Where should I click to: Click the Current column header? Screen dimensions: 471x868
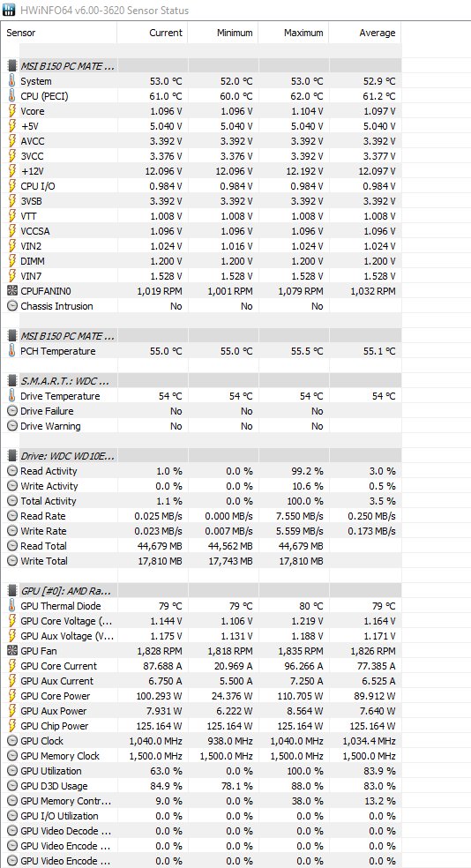pyautogui.click(x=153, y=33)
